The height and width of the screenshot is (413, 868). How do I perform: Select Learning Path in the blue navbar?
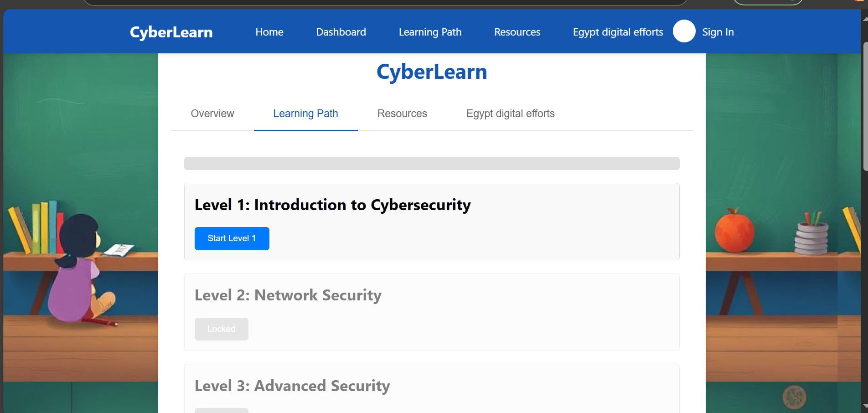click(x=430, y=32)
